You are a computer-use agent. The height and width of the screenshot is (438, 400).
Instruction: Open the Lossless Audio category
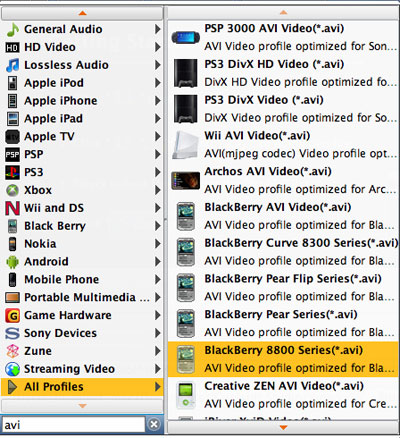pyautogui.click(x=82, y=65)
